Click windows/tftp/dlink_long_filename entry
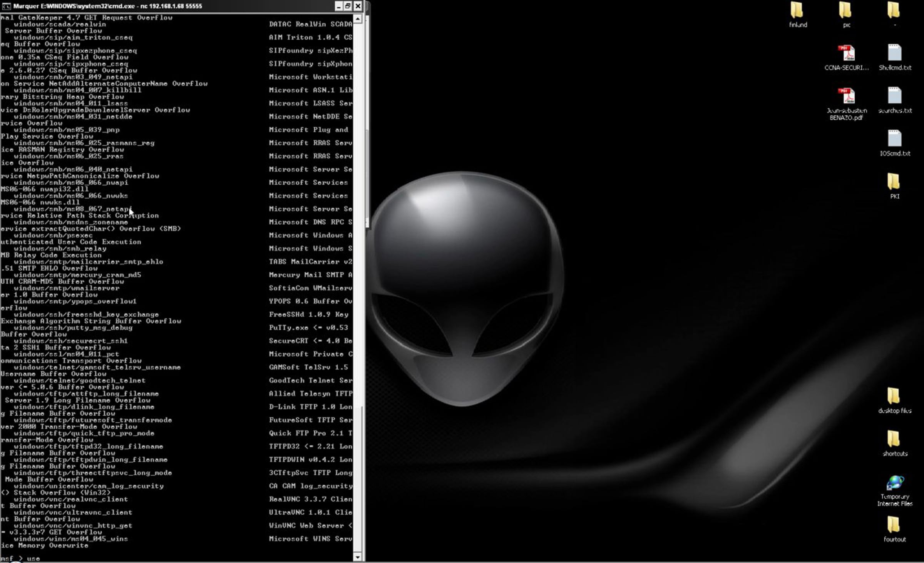 [84, 407]
